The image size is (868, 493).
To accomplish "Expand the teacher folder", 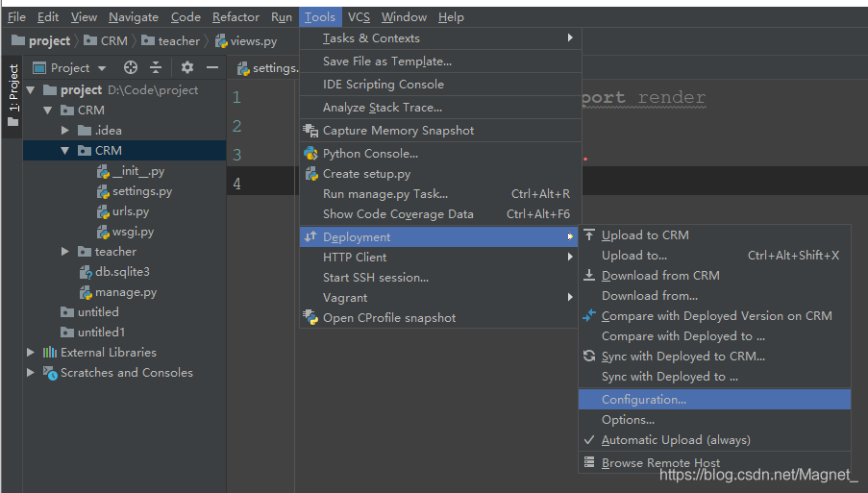I will 65,252.
